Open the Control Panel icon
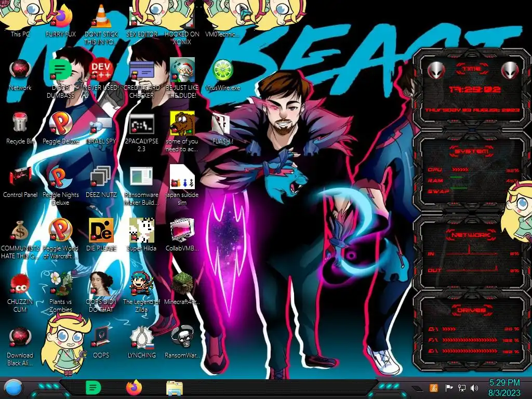This screenshot has height=399, width=532. [x=20, y=182]
